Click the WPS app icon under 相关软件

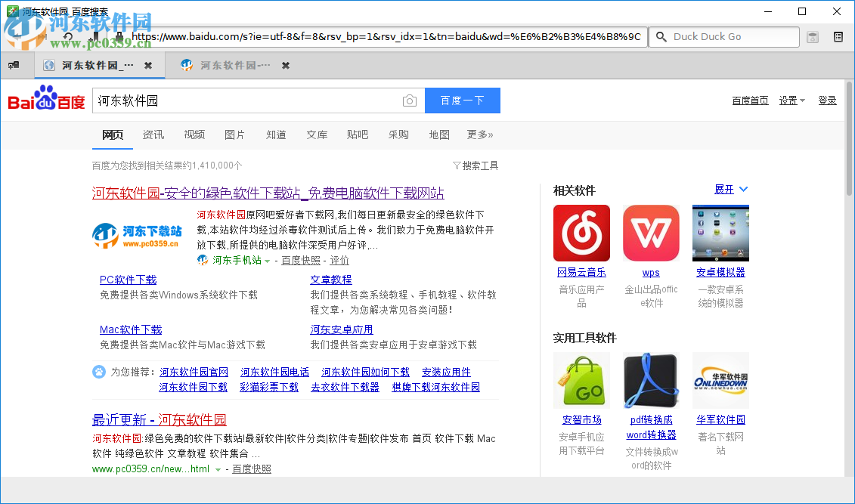(x=651, y=232)
